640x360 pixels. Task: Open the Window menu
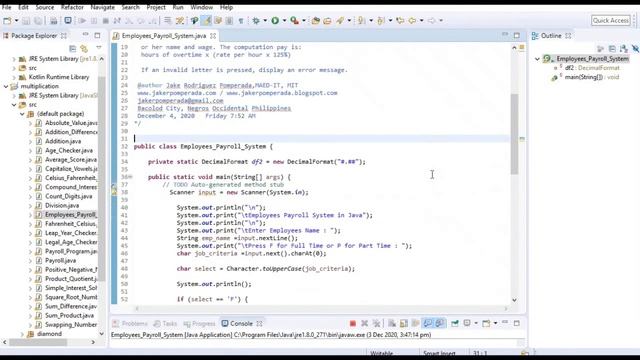202,7
